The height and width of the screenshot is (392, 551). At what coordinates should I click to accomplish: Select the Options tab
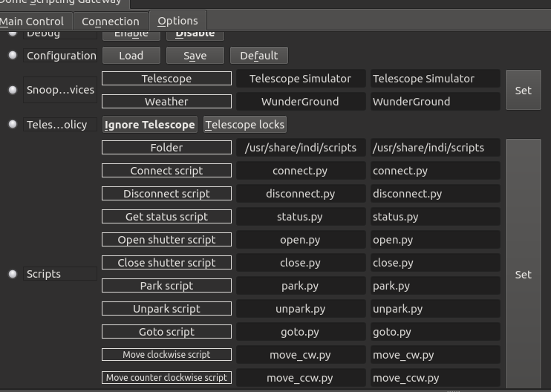[x=177, y=21]
